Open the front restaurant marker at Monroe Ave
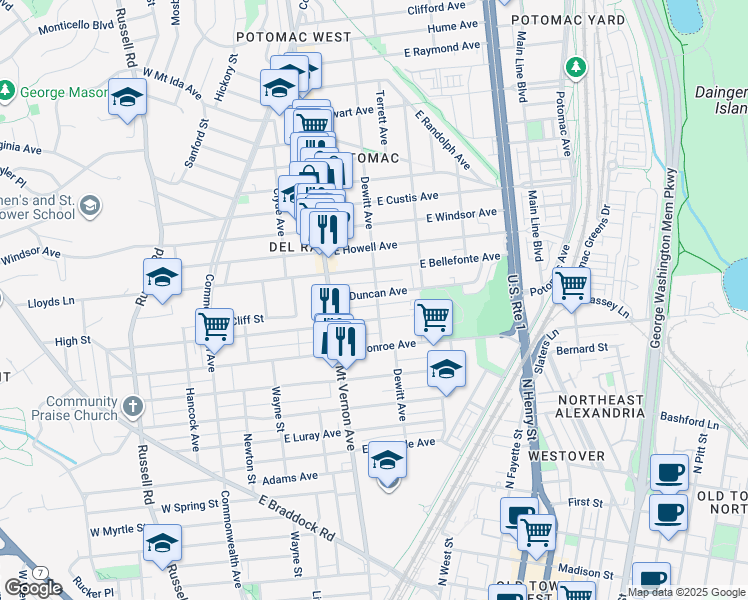The image size is (748, 600). pos(346,342)
